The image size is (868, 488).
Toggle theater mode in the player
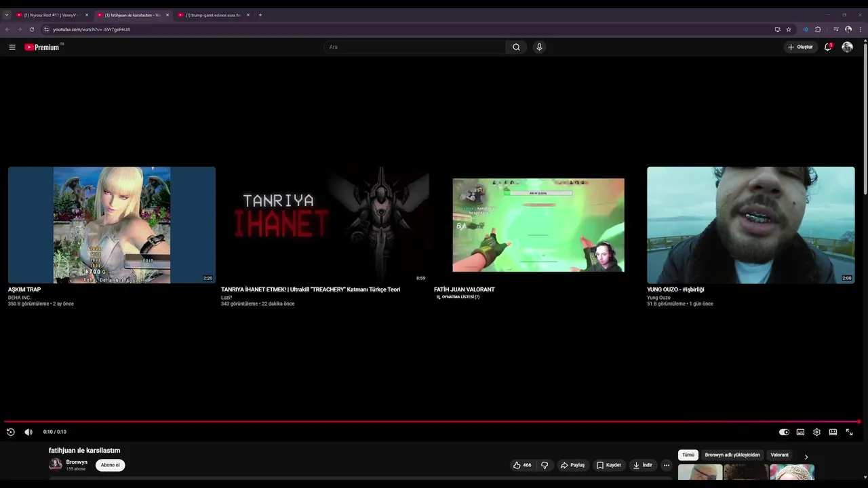tap(833, 432)
